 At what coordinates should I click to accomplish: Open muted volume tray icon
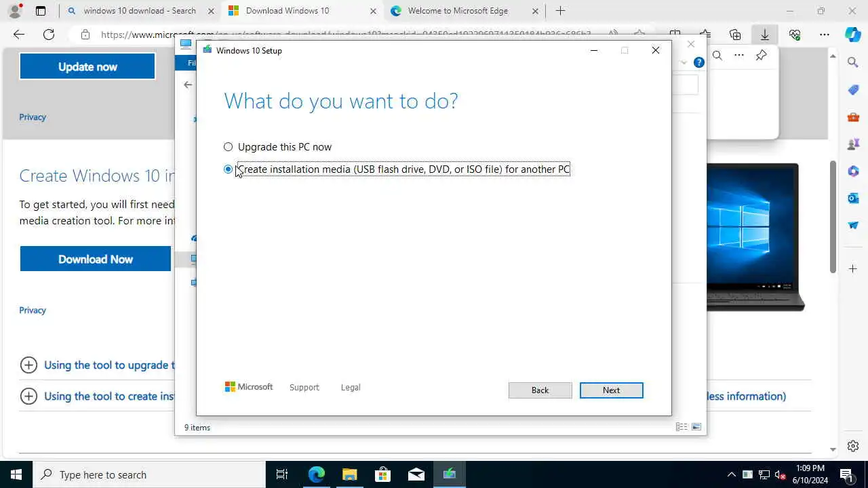click(x=781, y=474)
